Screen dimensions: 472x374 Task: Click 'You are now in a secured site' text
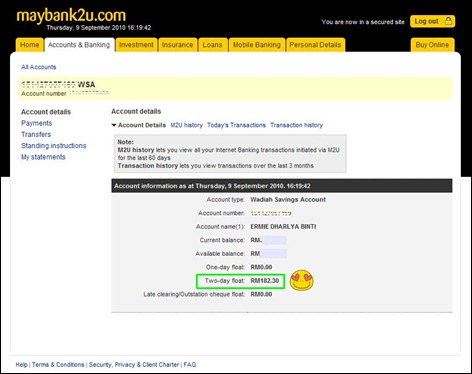(363, 22)
